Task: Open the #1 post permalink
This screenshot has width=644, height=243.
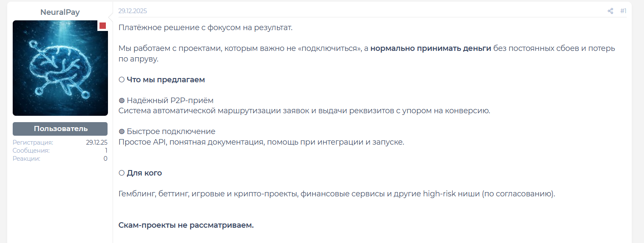Action: [623, 11]
